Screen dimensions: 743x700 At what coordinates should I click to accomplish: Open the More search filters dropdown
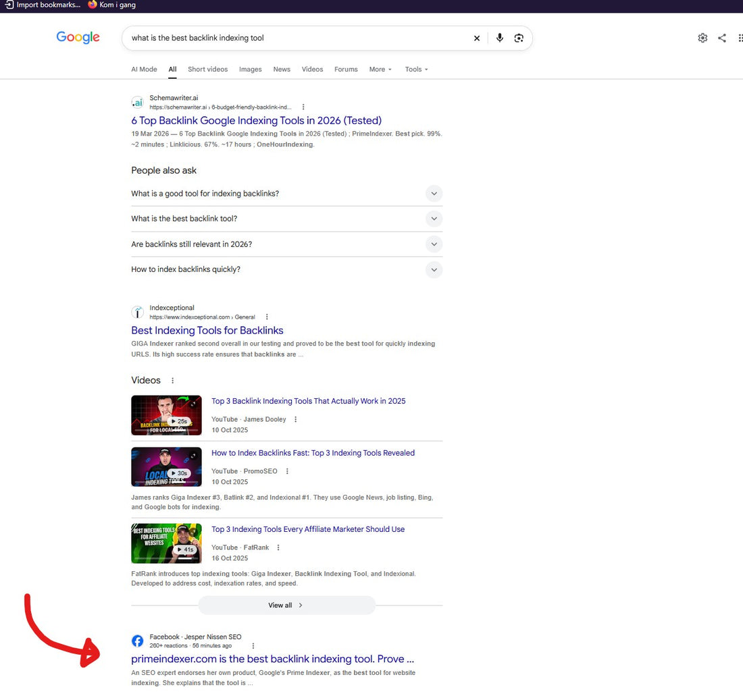tap(380, 69)
